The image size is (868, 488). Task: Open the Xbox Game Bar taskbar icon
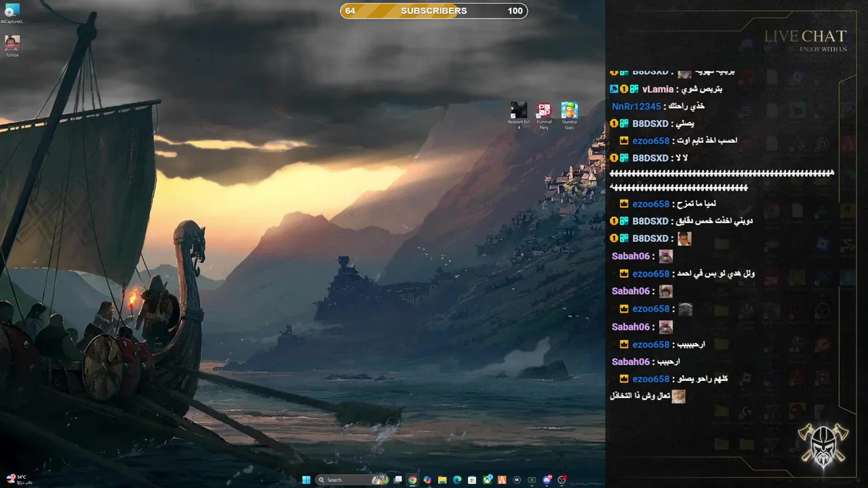click(x=532, y=480)
